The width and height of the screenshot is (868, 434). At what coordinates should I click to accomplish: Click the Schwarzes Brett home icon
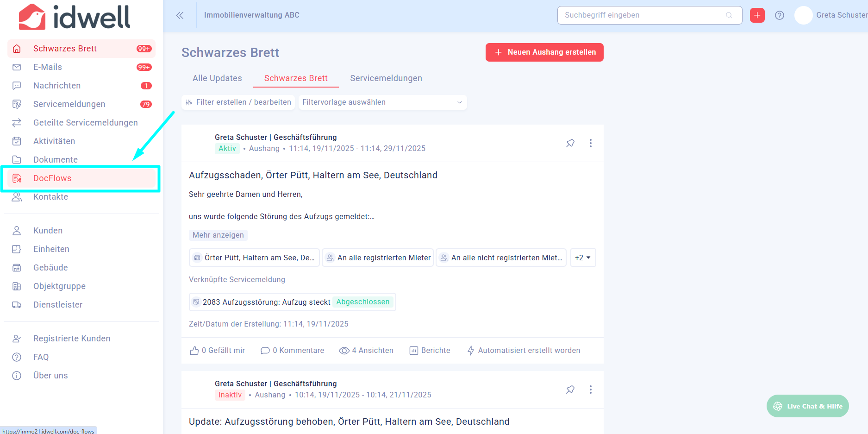pyautogui.click(x=17, y=49)
